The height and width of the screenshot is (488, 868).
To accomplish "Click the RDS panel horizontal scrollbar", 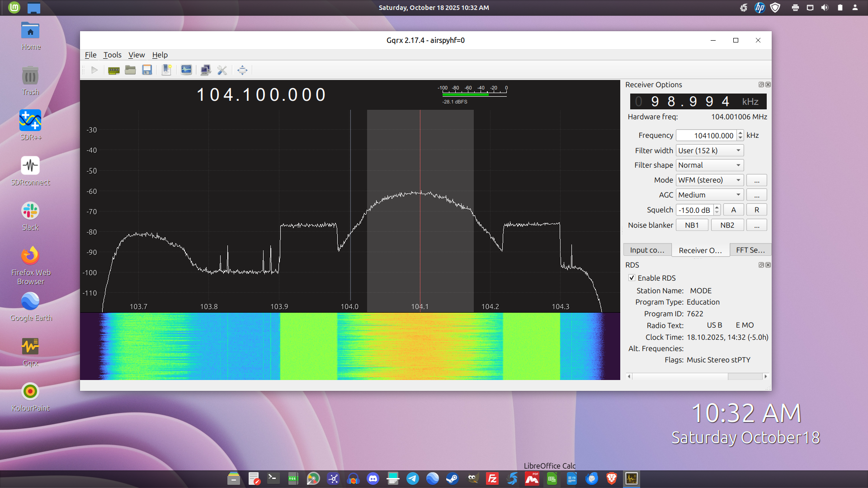I will pyautogui.click(x=697, y=376).
